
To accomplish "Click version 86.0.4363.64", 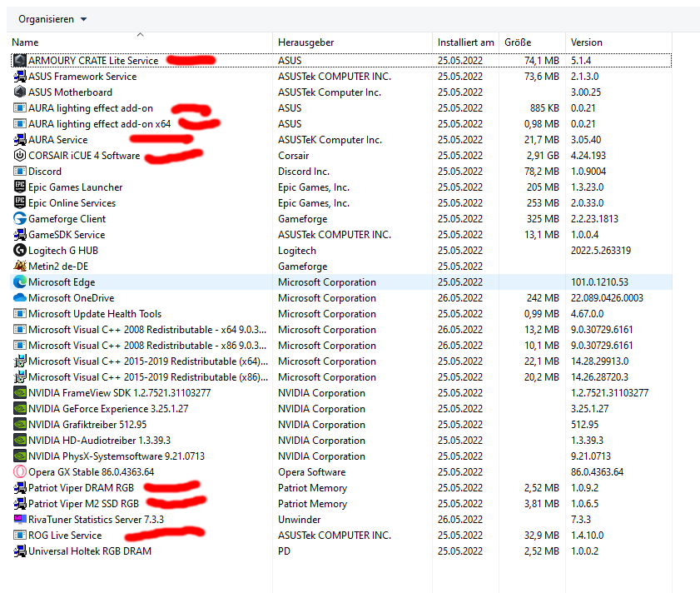I will (597, 472).
